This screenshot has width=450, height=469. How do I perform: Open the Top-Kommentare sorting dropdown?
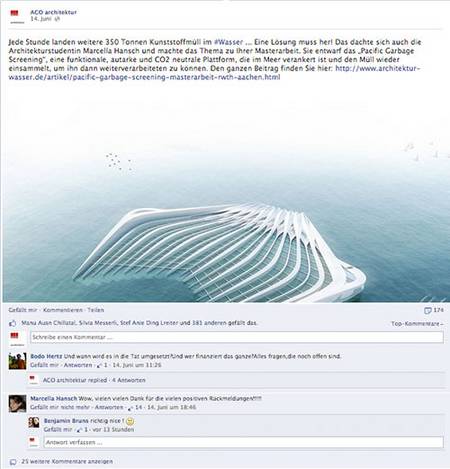coord(417,324)
